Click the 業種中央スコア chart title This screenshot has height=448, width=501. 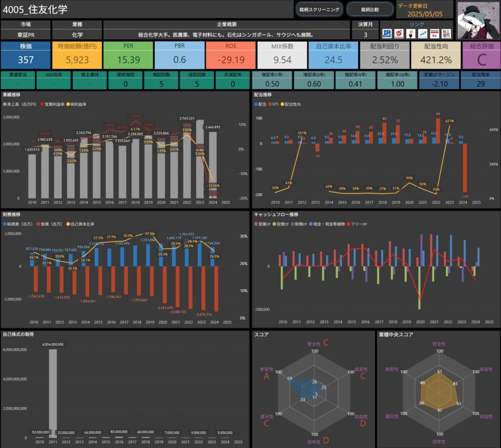[396, 335]
